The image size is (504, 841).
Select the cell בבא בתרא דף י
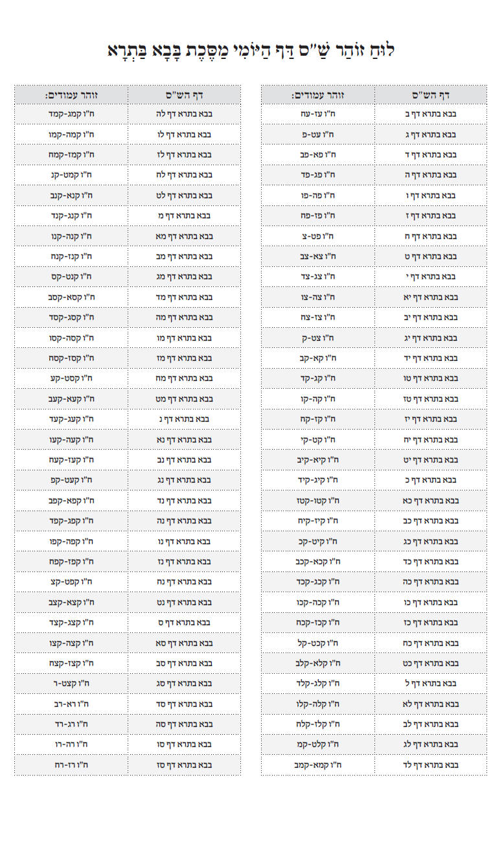click(430, 277)
